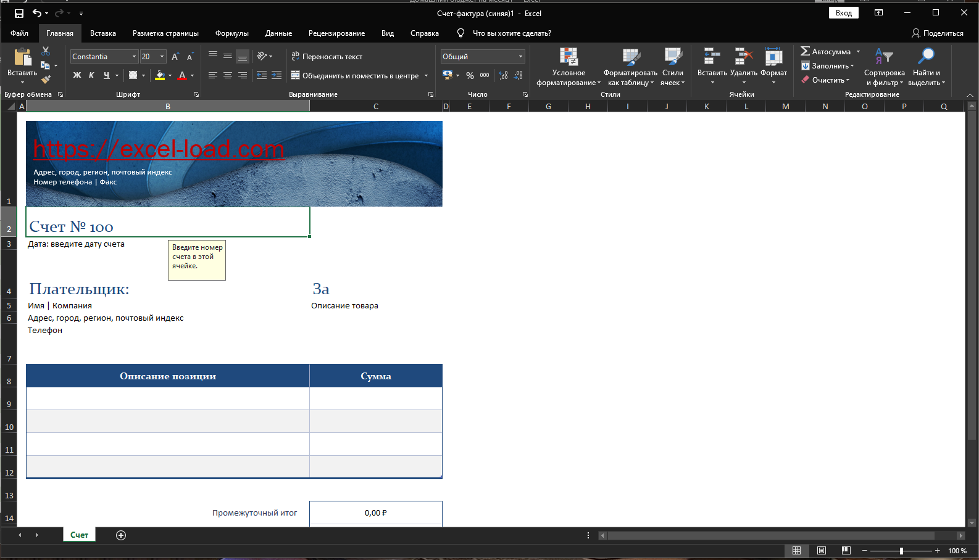Toggle underline Ч formatting
979x560 pixels.
click(107, 75)
